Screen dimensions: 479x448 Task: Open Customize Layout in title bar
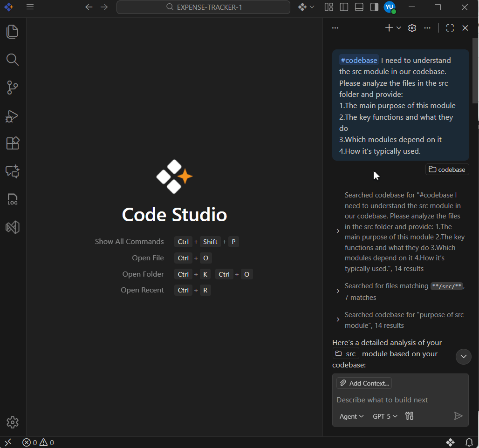[x=328, y=7]
